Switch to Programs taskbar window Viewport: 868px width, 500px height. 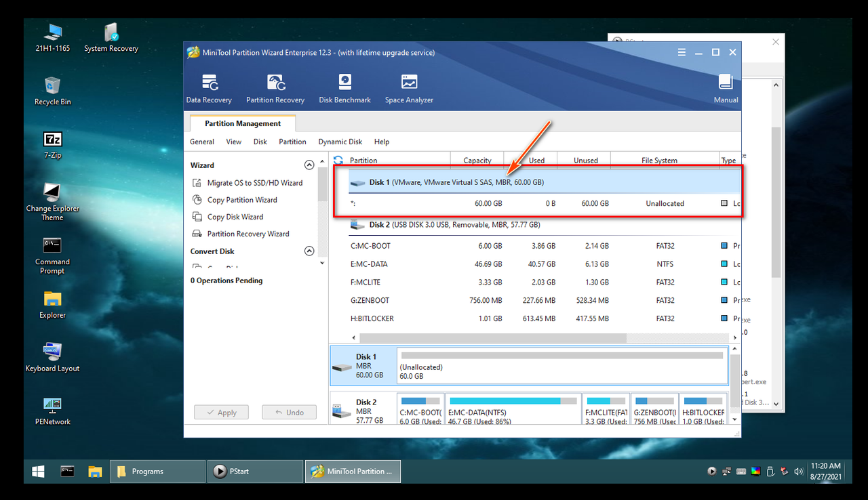[157, 472]
